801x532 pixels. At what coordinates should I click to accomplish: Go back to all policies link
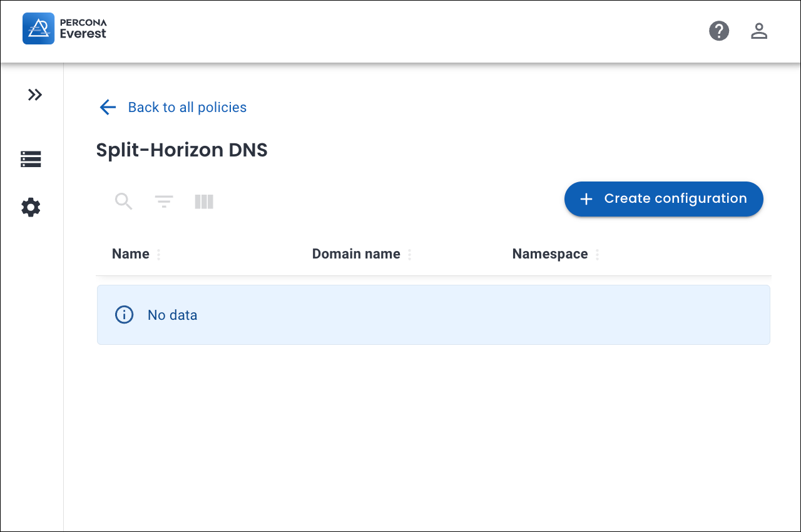coord(187,108)
